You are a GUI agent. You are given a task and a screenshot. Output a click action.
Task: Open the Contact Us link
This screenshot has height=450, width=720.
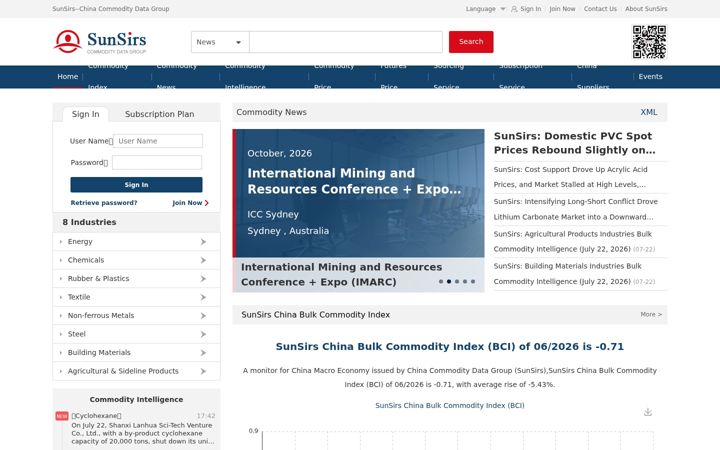[x=600, y=9]
